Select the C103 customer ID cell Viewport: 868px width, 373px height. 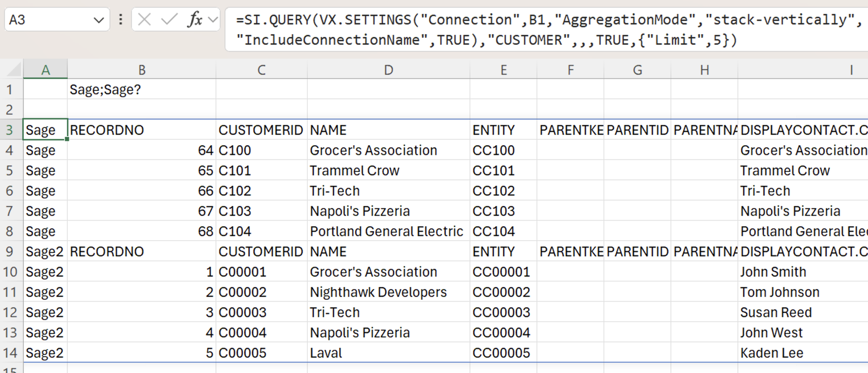(x=262, y=211)
